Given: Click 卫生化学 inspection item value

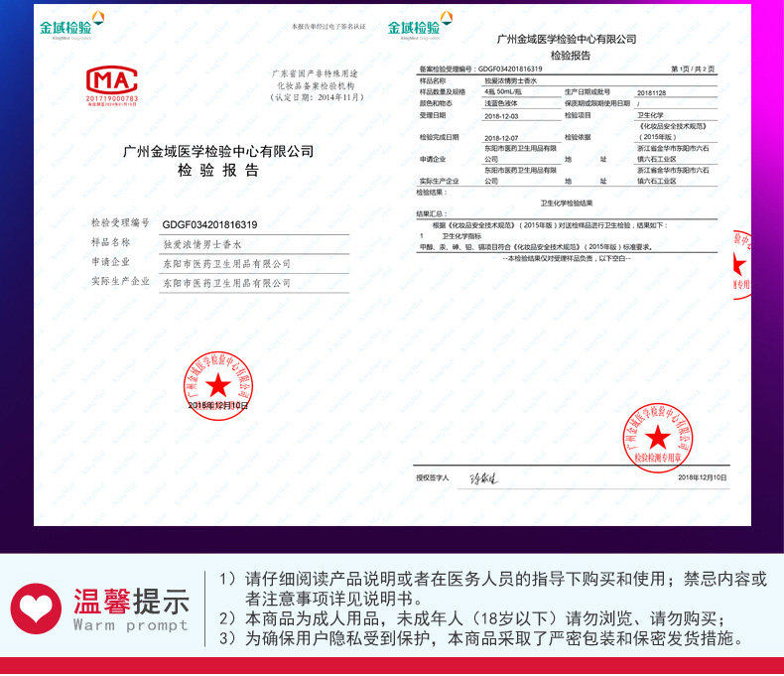Looking at the screenshot, I should coord(650,115).
